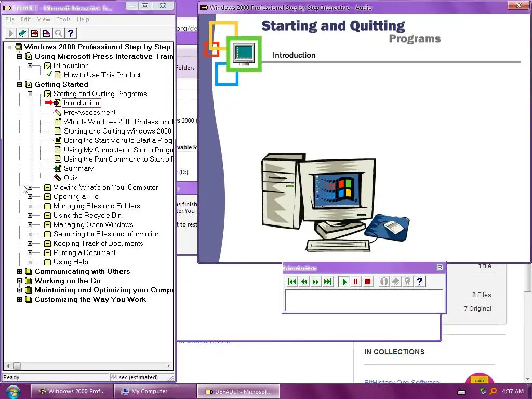Click the fast-forward double-arrow button
Screen dimensions: 532x399
coord(316,281)
